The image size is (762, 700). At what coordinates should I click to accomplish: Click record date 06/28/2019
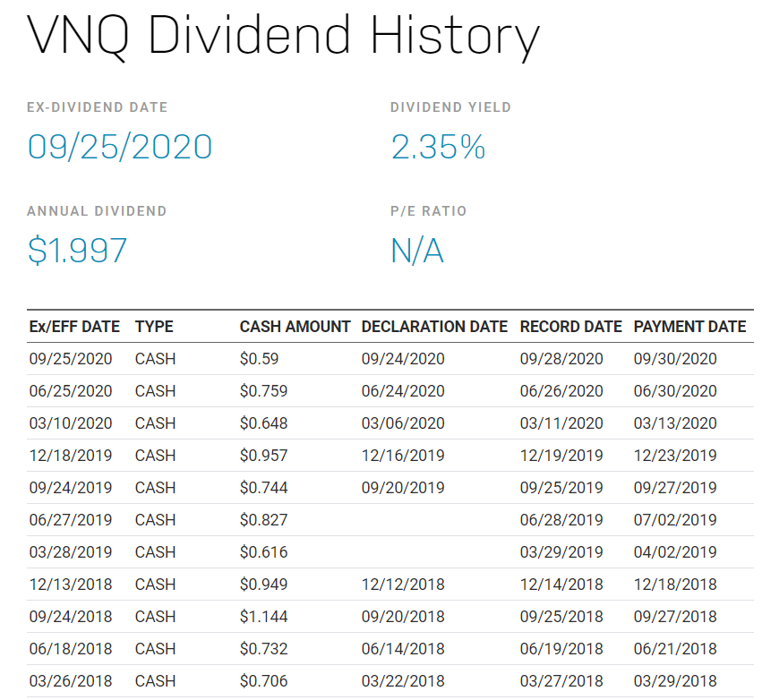point(561,520)
